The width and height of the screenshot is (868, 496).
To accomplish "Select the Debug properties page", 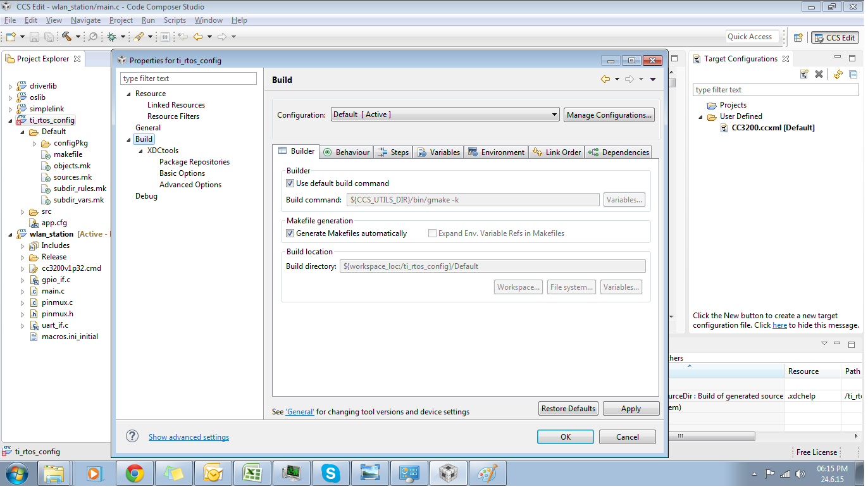I will (x=146, y=196).
